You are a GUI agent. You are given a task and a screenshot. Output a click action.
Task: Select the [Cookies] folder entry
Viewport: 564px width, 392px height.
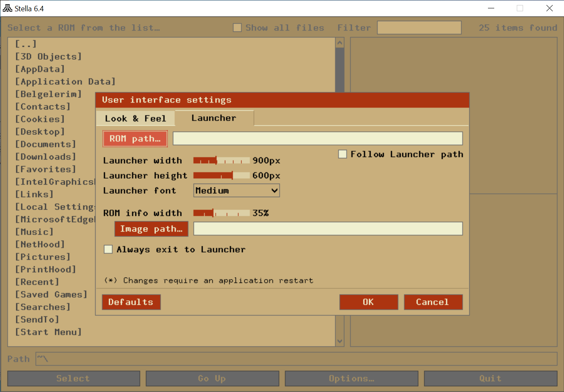point(40,119)
